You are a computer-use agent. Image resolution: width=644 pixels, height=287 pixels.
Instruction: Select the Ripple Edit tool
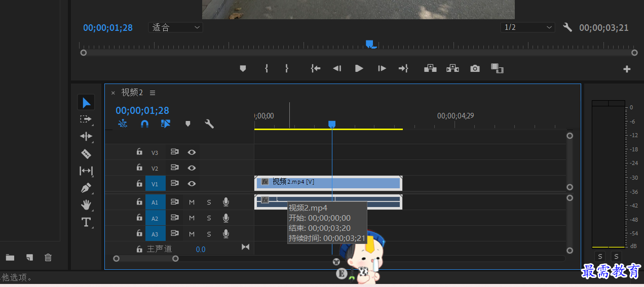86,136
